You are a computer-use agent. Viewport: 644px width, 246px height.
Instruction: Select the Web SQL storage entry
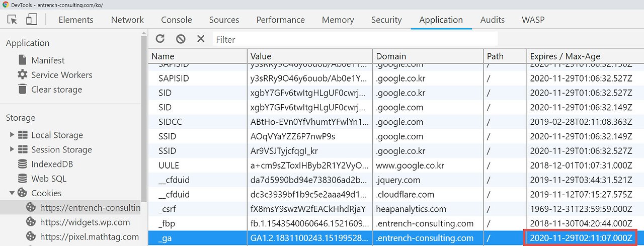pos(42,179)
